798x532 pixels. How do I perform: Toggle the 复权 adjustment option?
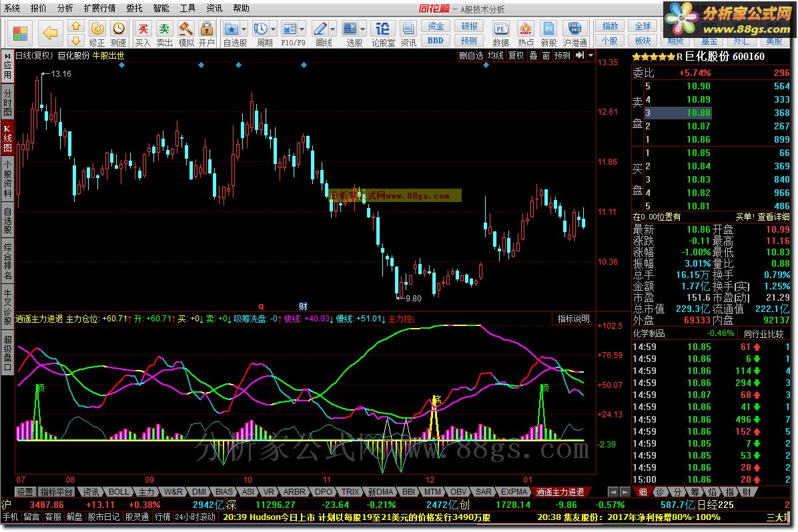[516, 55]
